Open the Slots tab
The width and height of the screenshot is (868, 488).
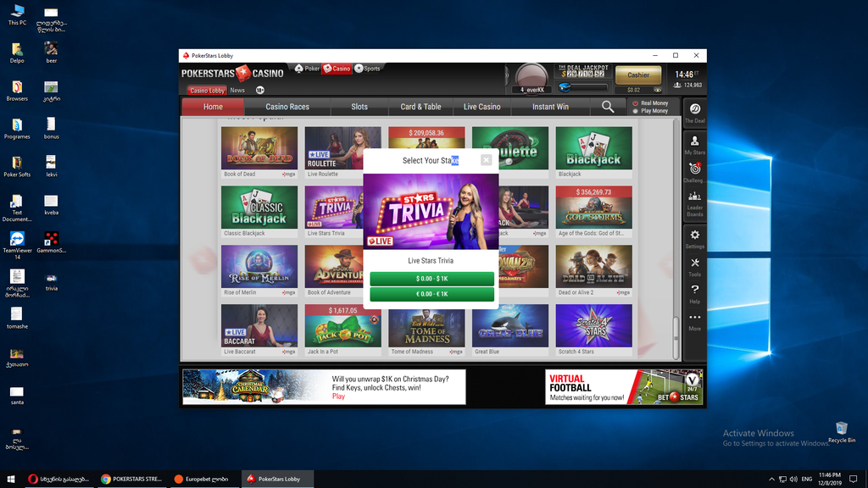click(x=359, y=107)
